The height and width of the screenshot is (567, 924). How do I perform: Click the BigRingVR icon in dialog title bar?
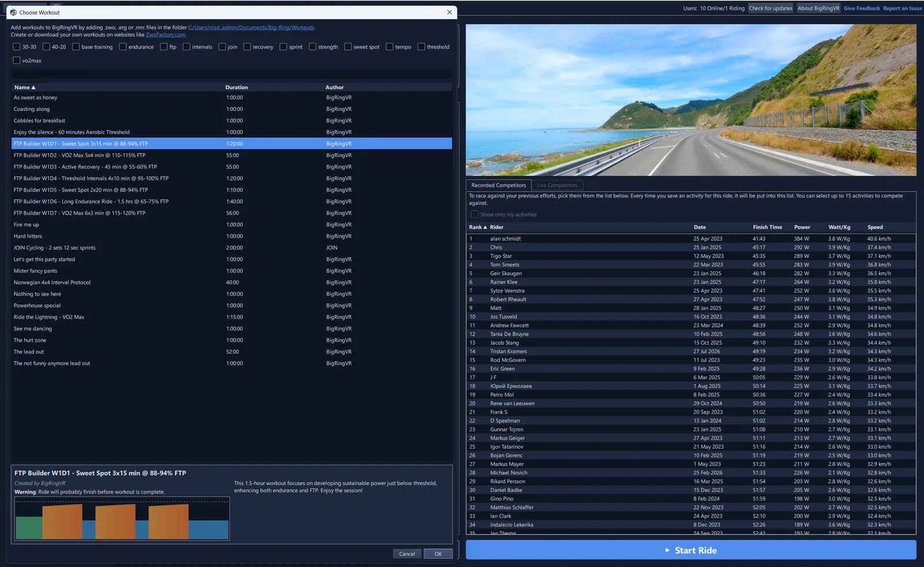(13, 12)
